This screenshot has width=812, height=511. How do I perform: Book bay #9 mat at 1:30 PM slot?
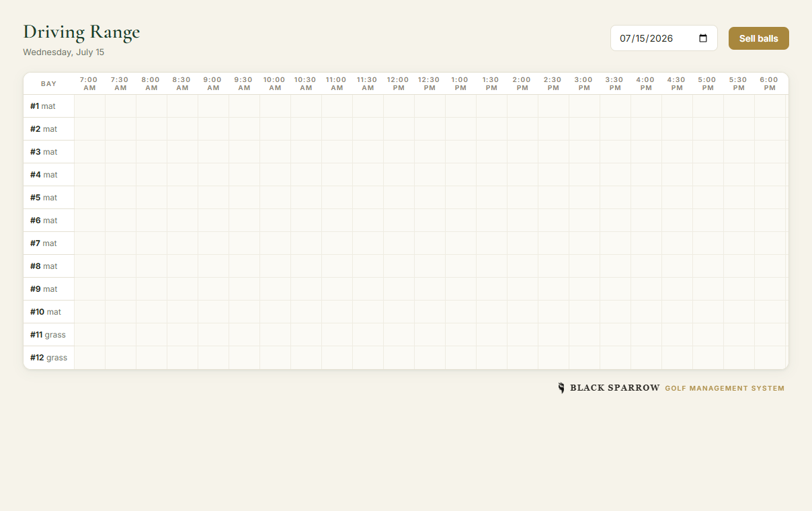click(x=492, y=289)
